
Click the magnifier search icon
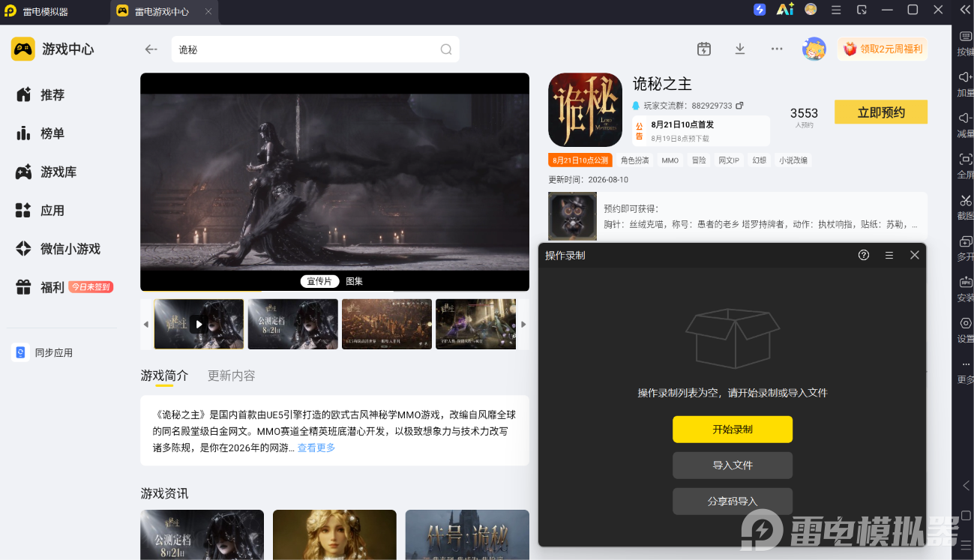446,49
